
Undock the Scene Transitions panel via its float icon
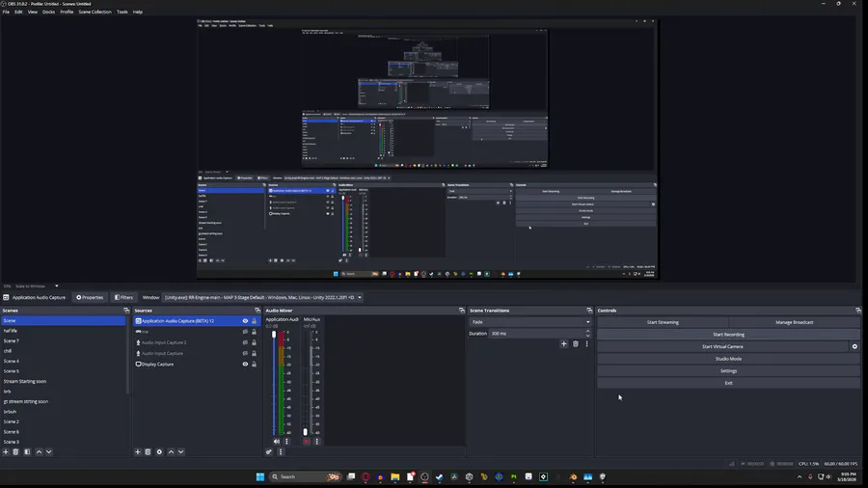(x=589, y=311)
